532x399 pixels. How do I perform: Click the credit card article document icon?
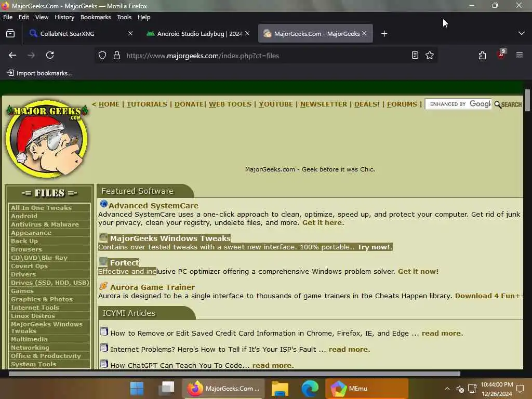pyautogui.click(x=104, y=331)
